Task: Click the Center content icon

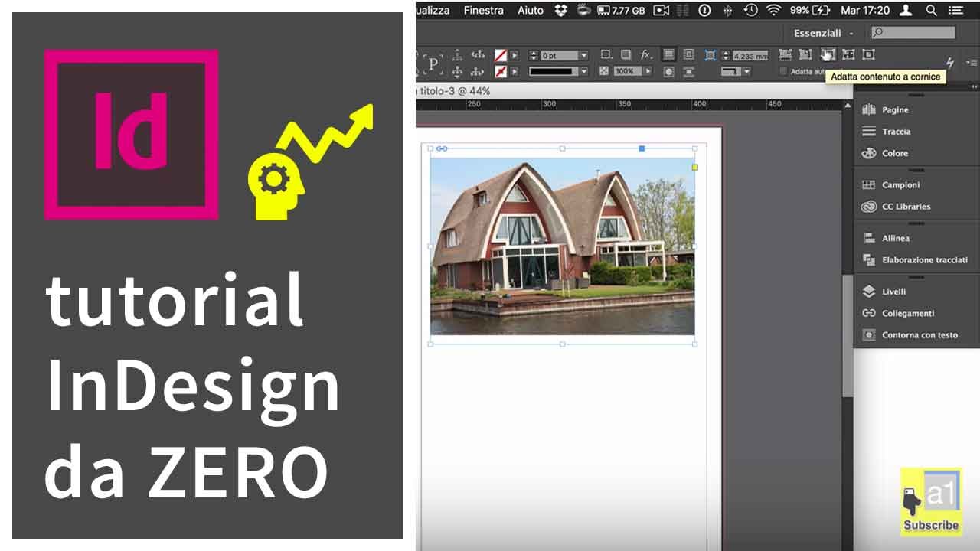Action: [868, 54]
